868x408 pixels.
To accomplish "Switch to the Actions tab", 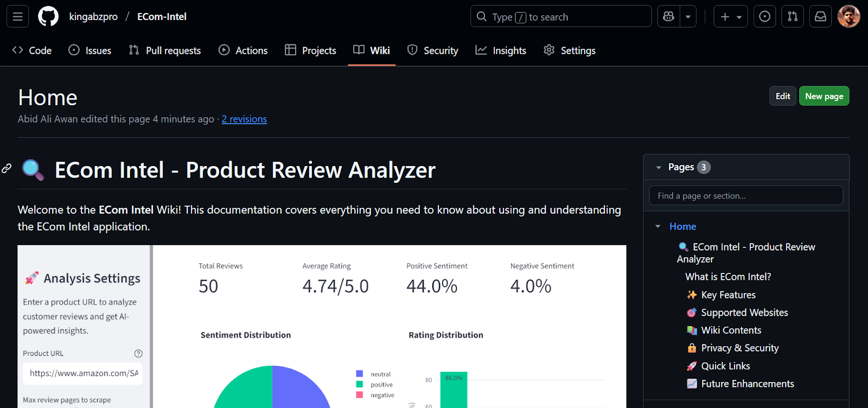I will (x=243, y=50).
